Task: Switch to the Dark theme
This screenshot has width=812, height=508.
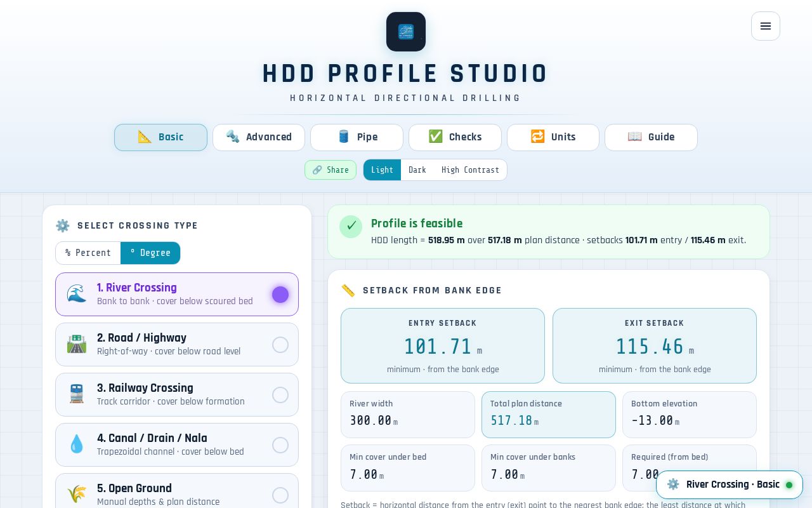Action: click(x=417, y=170)
